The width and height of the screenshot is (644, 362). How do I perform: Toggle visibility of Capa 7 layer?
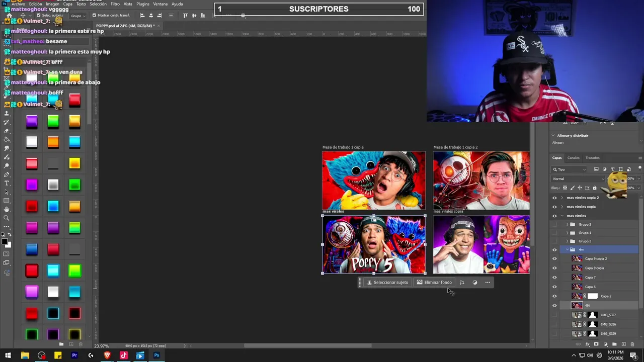click(x=554, y=277)
